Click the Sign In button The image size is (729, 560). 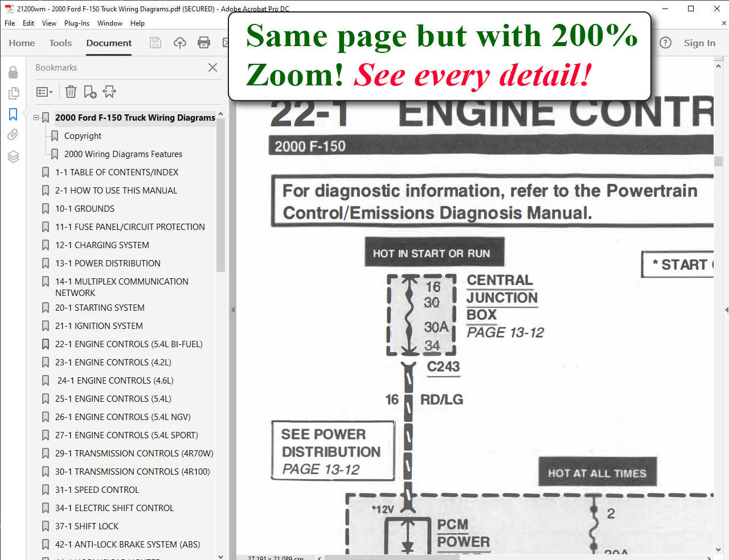[x=699, y=43]
